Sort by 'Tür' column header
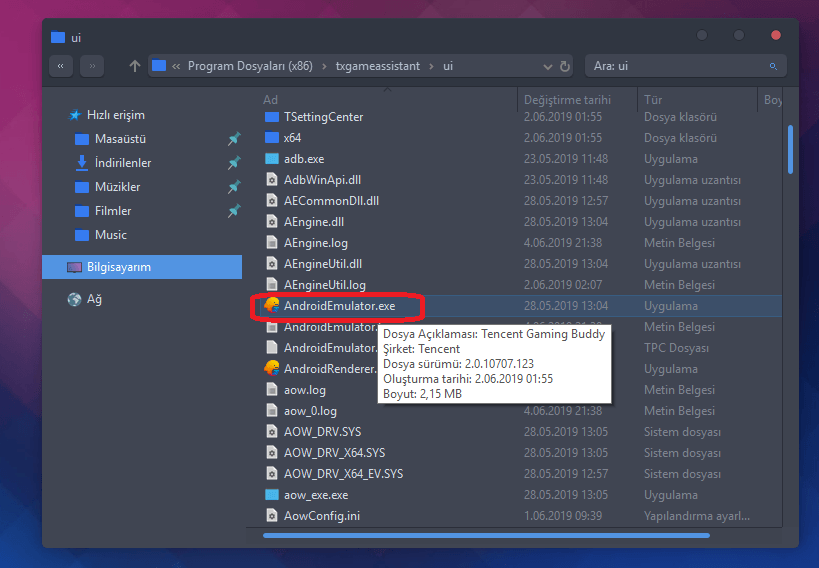819x568 pixels. tap(653, 100)
